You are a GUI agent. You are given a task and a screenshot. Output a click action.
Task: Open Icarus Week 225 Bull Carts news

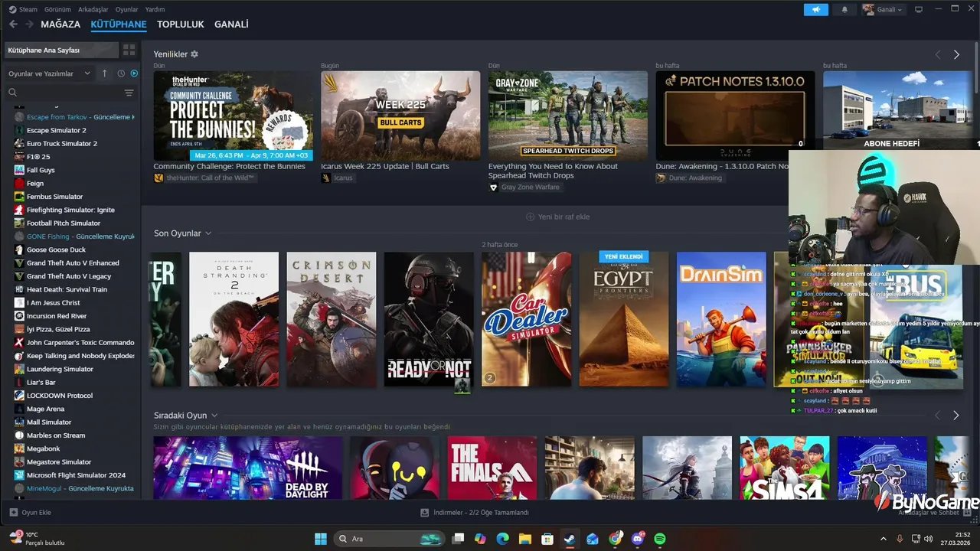click(400, 116)
